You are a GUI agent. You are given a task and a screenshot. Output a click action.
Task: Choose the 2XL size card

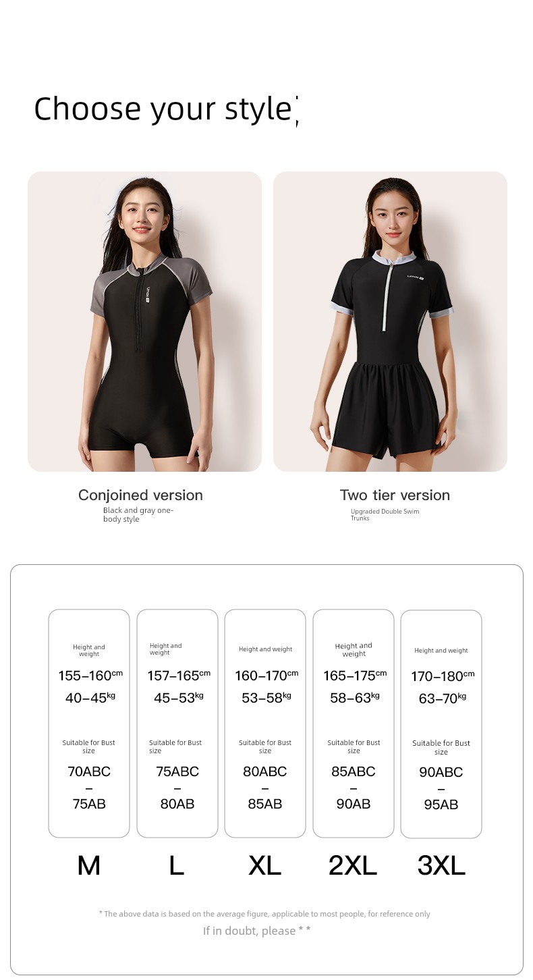tap(354, 724)
